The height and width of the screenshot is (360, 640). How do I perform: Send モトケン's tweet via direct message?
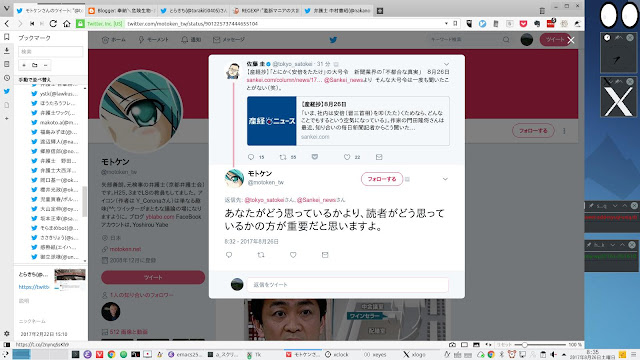[x=325, y=255]
